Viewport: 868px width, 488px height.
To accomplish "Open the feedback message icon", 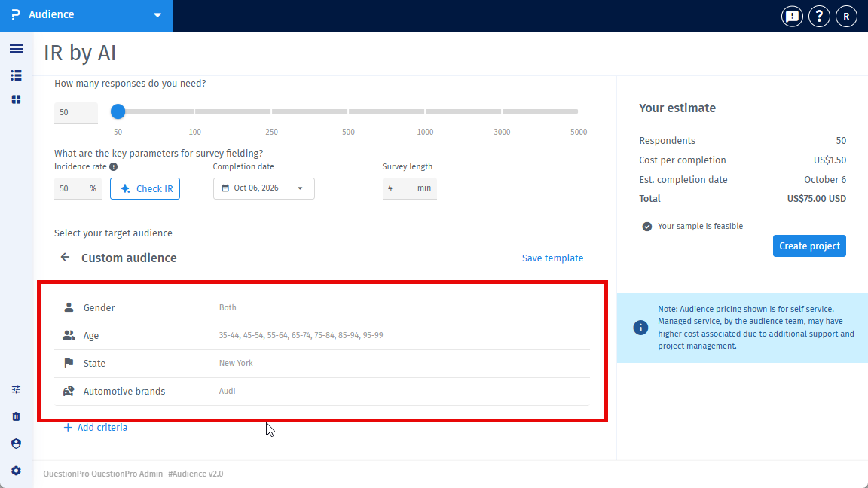I will coord(792,16).
